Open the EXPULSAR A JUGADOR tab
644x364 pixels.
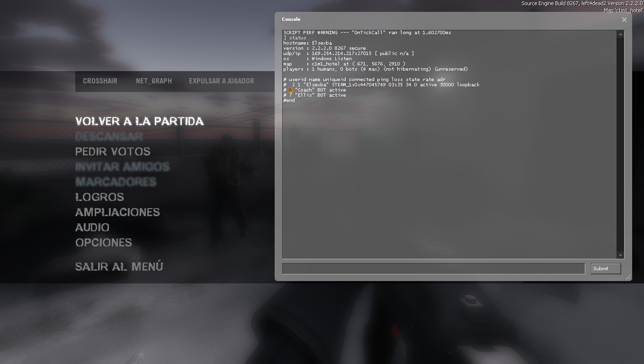(x=222, y=81)
